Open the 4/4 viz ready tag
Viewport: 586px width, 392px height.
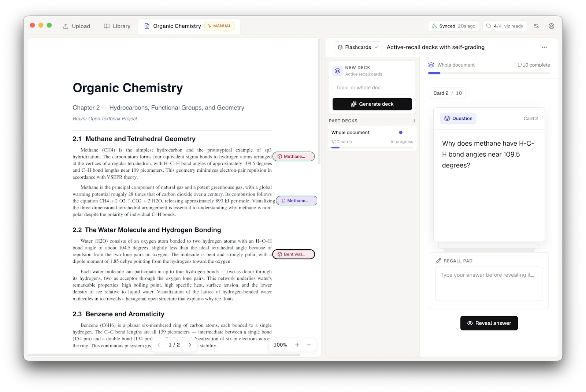[x=505, y=26]
